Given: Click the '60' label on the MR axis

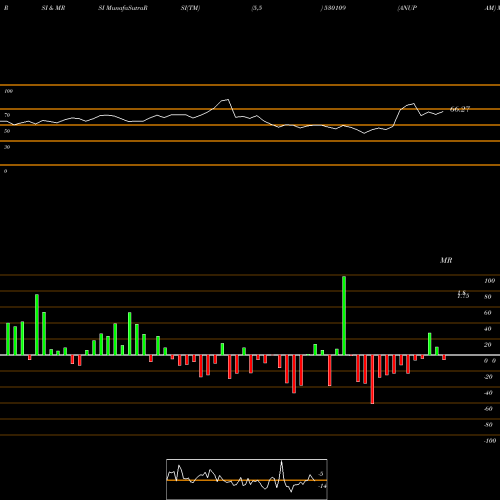Looking at the screenshot, I should pos(488,313).
